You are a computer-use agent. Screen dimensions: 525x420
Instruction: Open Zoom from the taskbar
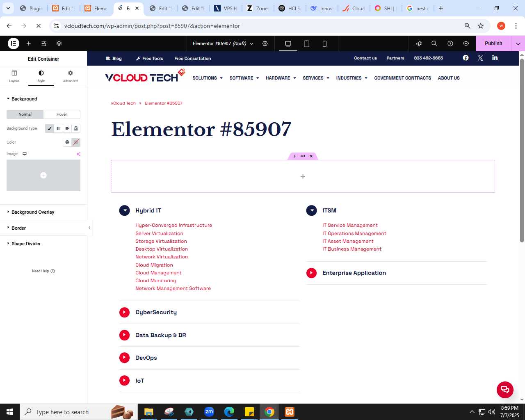tap(209, 412)
